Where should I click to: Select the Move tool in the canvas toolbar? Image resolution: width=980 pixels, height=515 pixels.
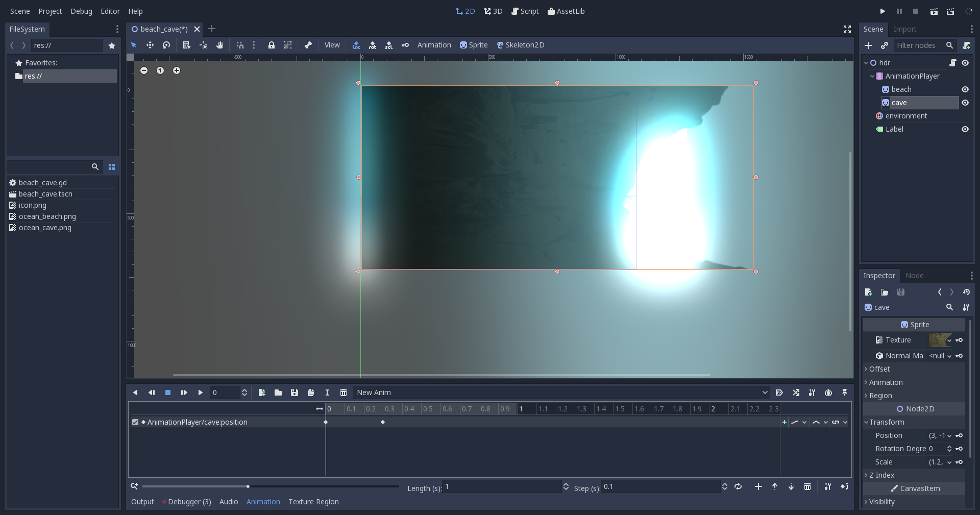pos(151,45)
